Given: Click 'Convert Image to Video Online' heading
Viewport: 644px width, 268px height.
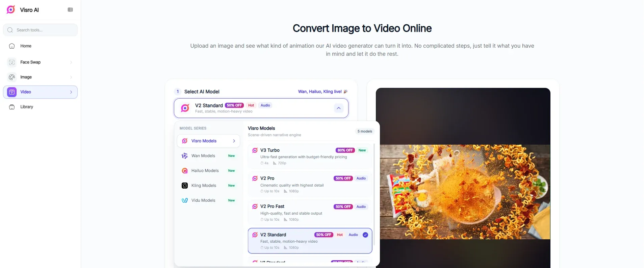Looking at the screenshot, I should pos(362,28).
